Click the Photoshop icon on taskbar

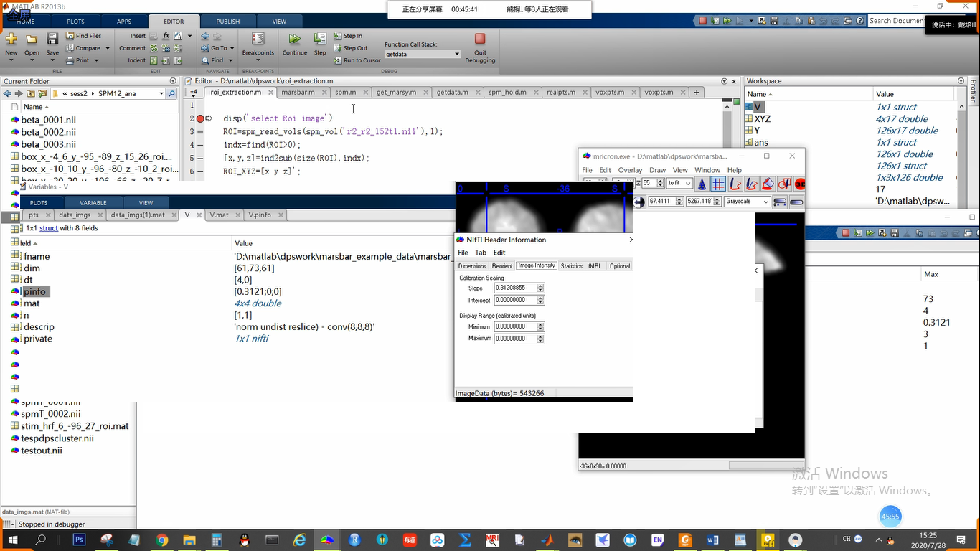coord(80,540)
